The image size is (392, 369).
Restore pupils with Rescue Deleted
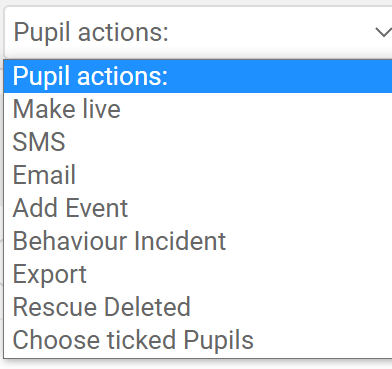click(x=198, y=307)
